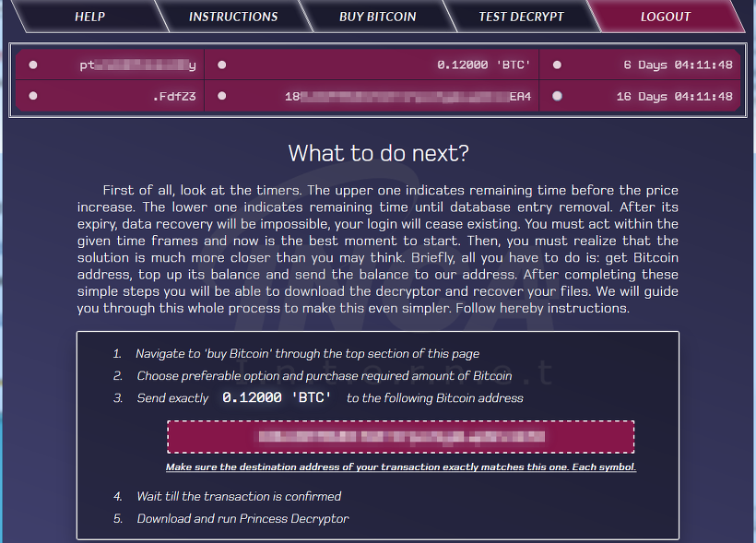Click the underlined 'Make sure the destination address' warning
Image resolution: width=756 pixels, height=543 pixels.
401,466
